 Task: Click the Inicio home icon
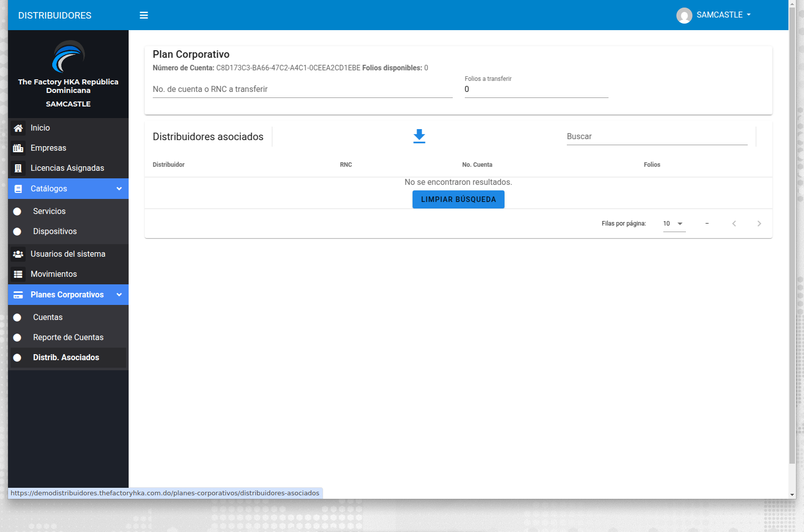(x=18, y=128)
